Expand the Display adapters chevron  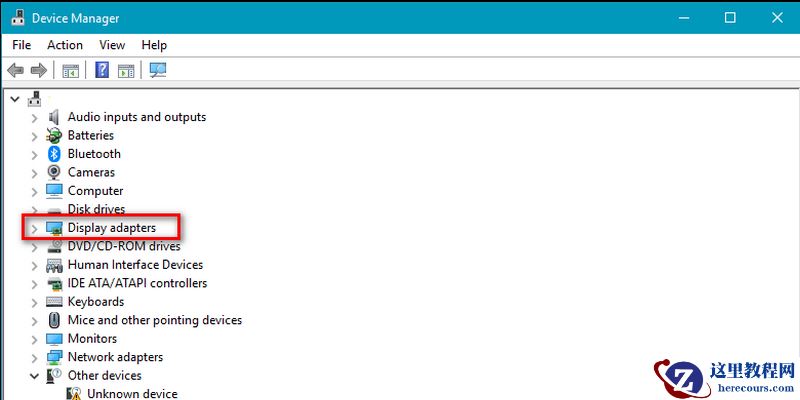point(34,229)
